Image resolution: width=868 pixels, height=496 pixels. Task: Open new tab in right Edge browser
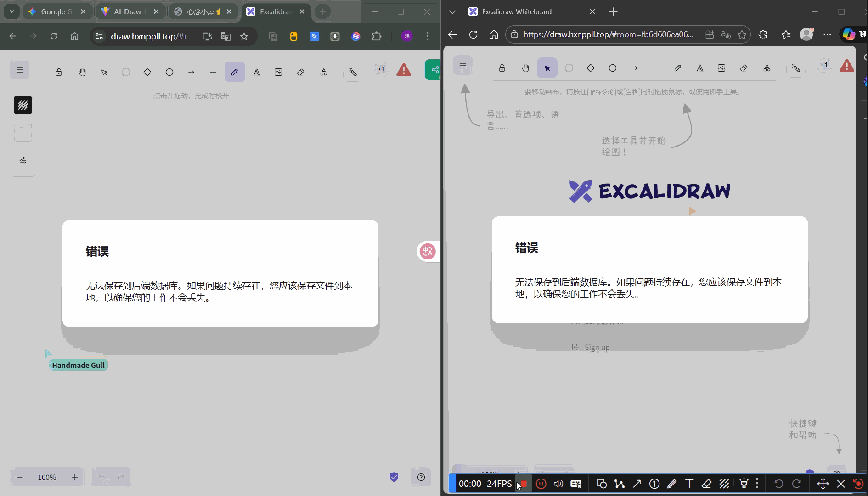pyautogui.click(x=613, y=12)
